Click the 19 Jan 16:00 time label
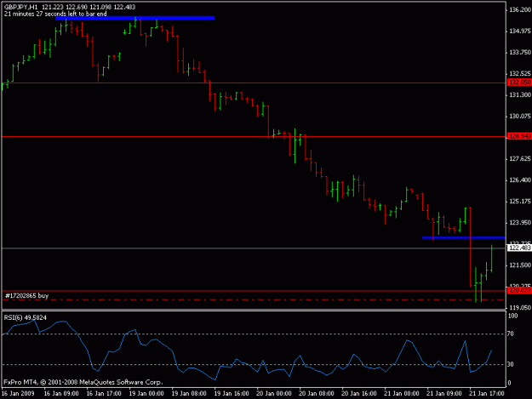 point(232,394)
